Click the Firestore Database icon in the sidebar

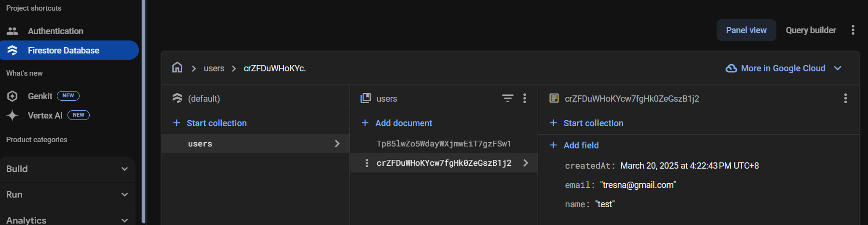(13, 50)
